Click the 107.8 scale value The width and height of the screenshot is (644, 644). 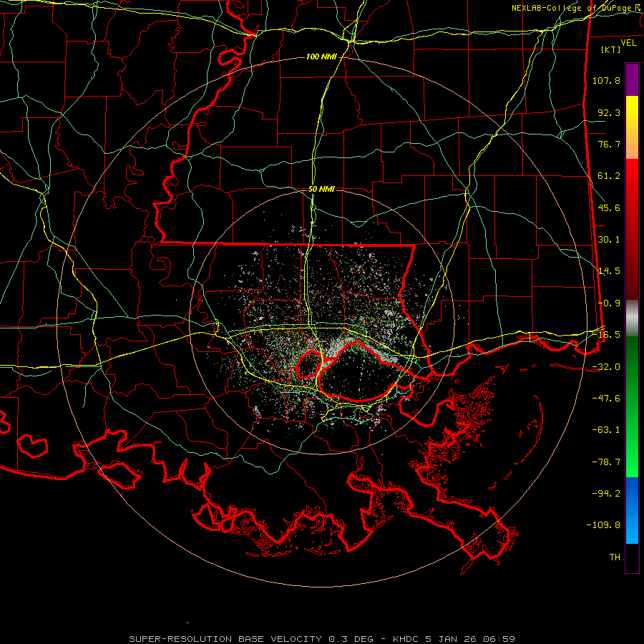click(606, 80)
